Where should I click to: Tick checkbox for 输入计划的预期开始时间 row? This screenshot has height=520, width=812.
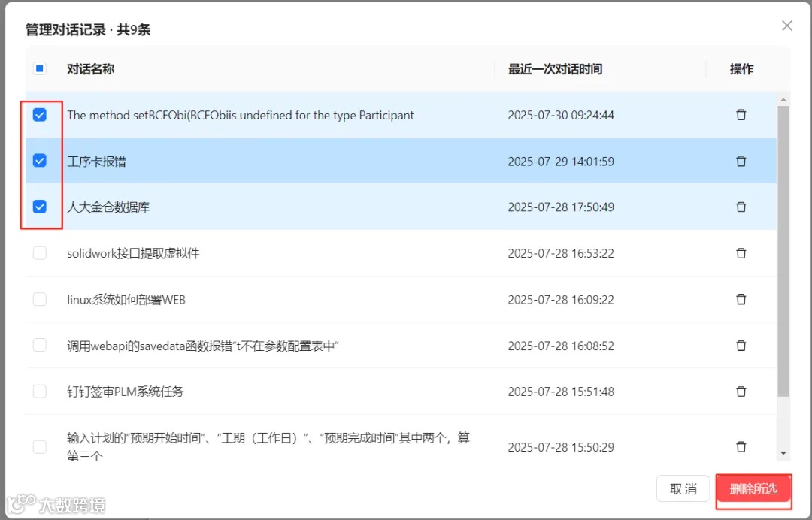click(40, 446)
